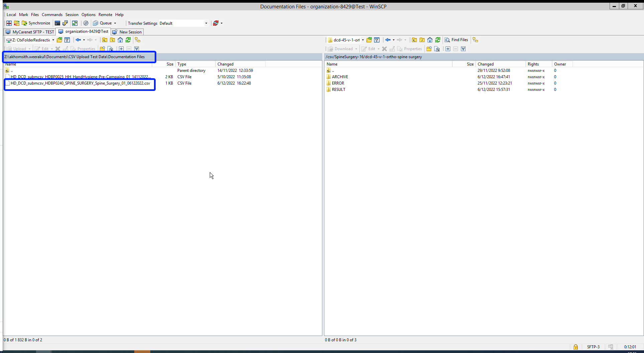Image resolution: width=644 pixels, height=353 pixels.
Task: Click the Synchronize button
Action: (x=36, y=23)
